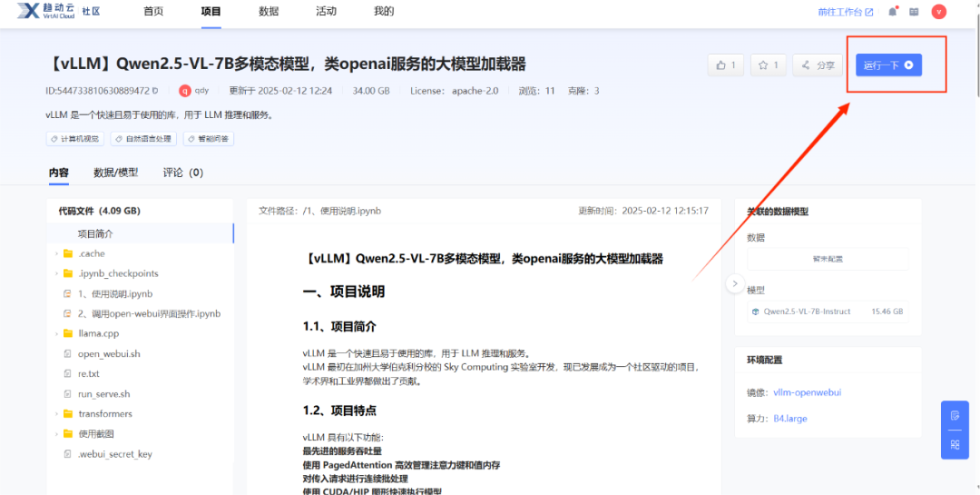Click the run_serve.sh file icon
Screen dimensions: 980x495
coord(67,393)
